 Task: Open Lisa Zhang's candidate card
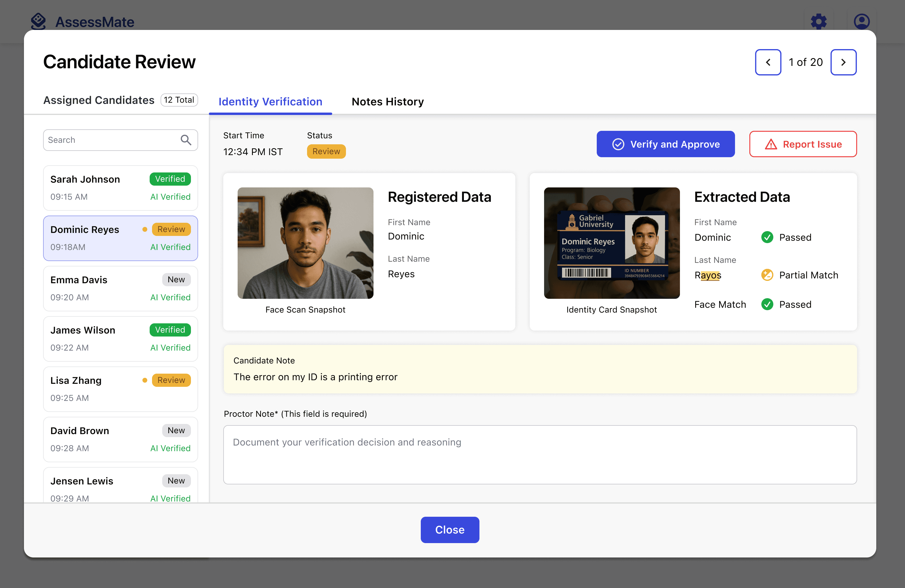click(x=120, y=389)
